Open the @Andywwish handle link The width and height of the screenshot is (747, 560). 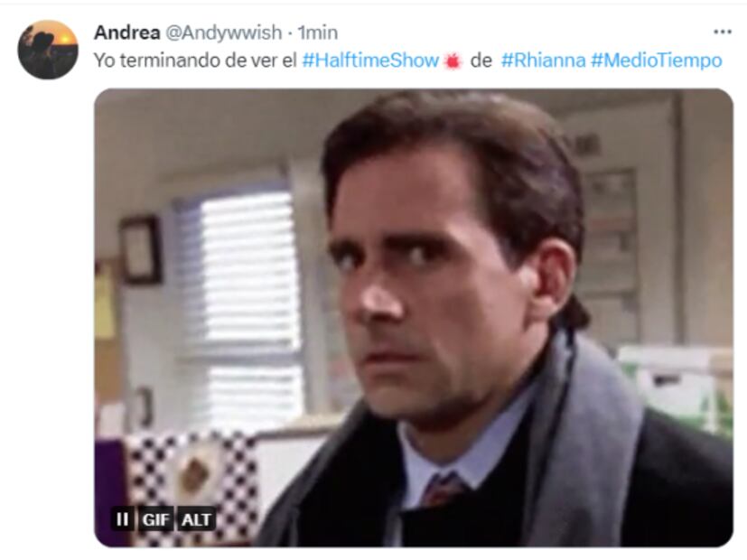pos(223,33)
